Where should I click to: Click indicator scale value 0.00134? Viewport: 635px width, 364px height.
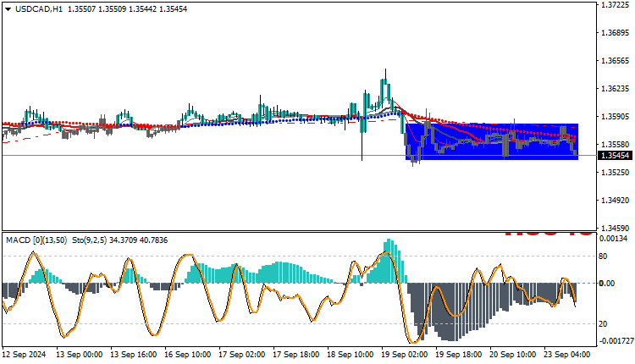pos(614,239)
